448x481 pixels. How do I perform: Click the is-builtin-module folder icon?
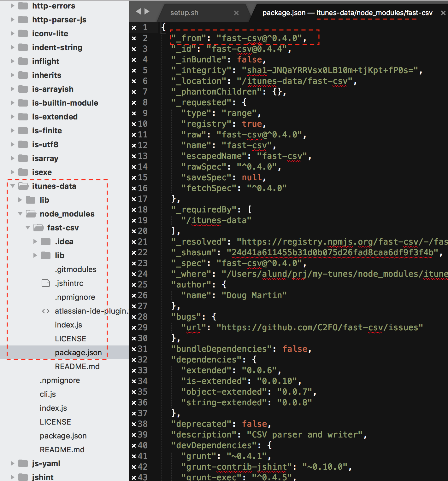click(x=23, y=103)
